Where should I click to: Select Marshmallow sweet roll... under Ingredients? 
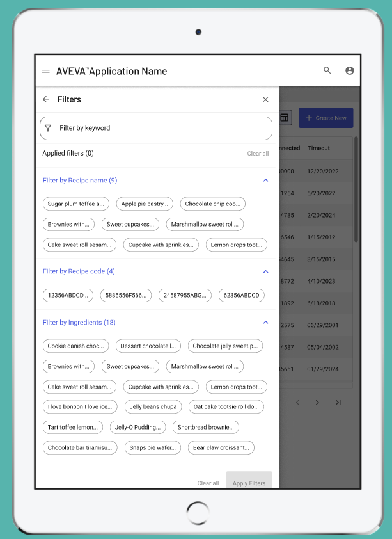click(x=205, y=366)
